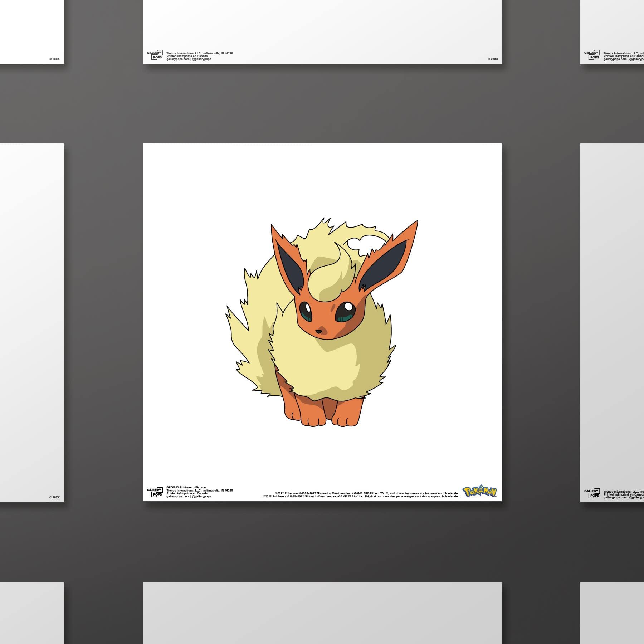Image resolution: width=644 pixels, height=644 pixels.
Task: Click the Gallery Pops logo on the top right poster
Action: (x=592, y=55)
